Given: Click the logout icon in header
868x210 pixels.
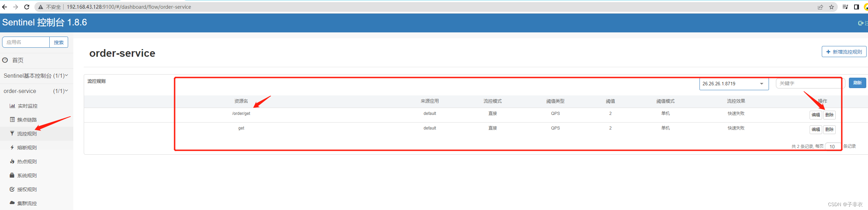Looking at the screenshot, I should pos(861,23).
